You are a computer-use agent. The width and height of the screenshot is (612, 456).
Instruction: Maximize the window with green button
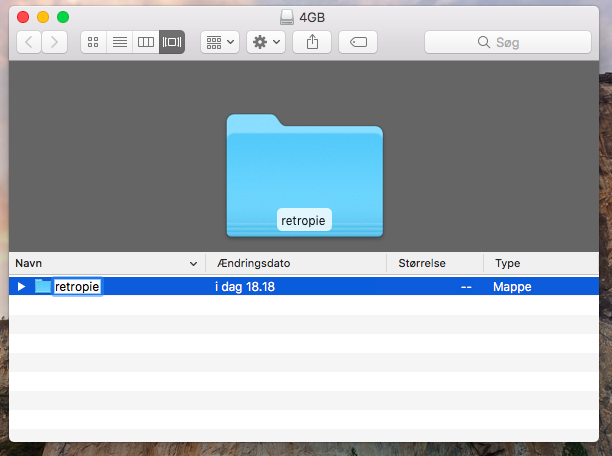click(x=63, y=17)
